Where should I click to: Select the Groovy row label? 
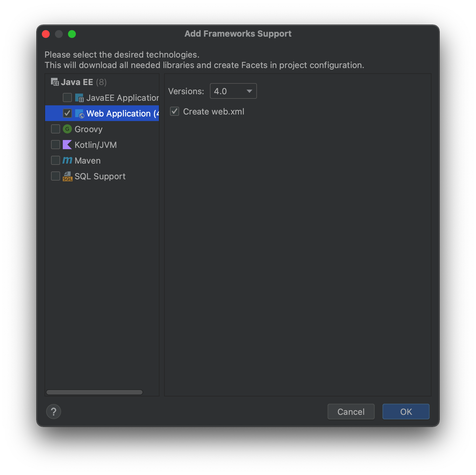coord(89,129)
